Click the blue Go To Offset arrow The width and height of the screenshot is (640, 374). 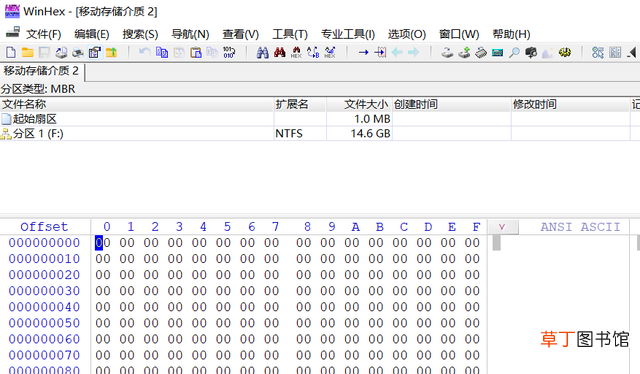point(363,52)
